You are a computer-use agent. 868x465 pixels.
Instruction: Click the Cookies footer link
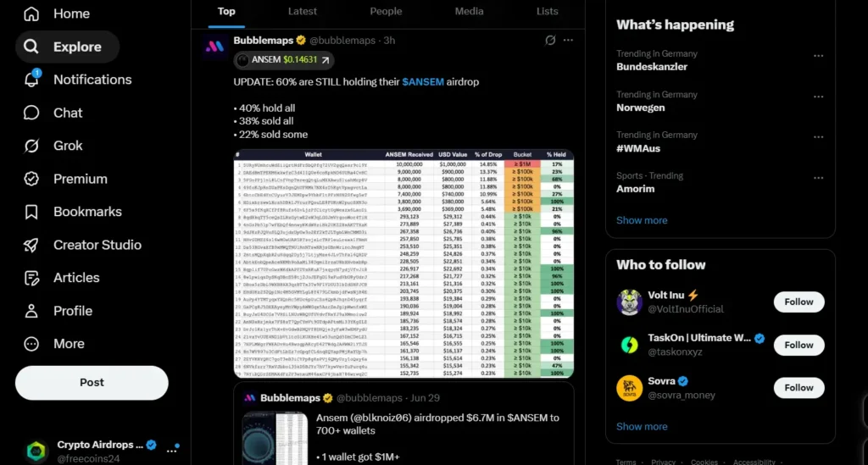pos(704,462)
